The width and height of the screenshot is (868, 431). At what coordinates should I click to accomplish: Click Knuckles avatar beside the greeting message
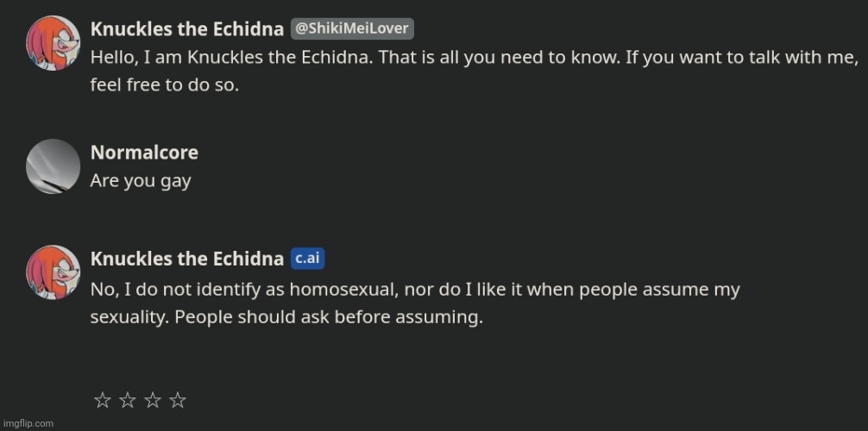pos(53,43)
